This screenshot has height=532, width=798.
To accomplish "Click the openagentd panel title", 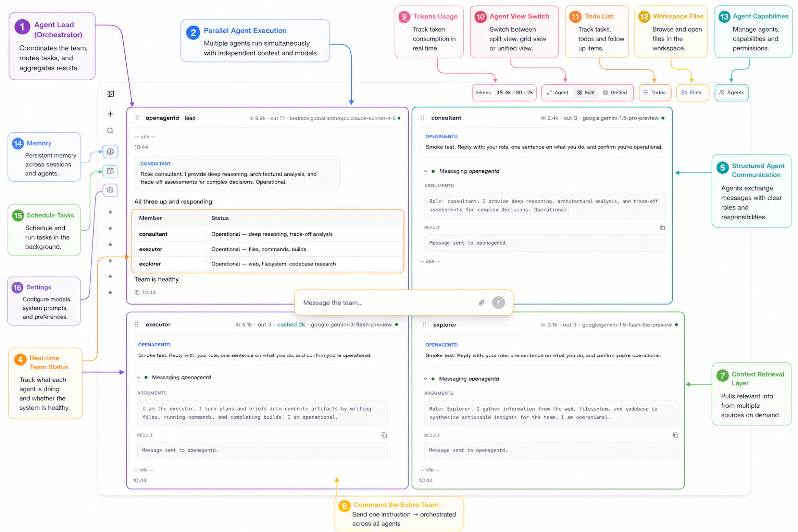I will click(162, 118).
